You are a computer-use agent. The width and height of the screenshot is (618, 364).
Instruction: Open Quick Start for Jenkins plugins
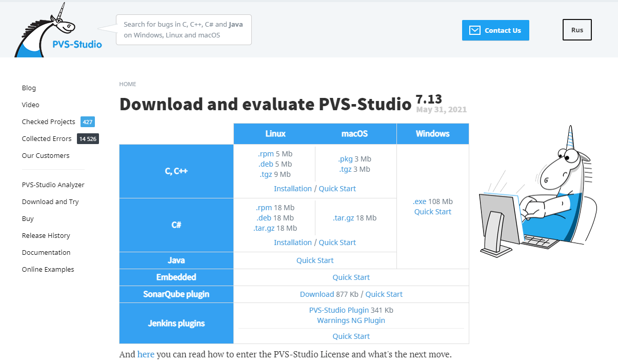[x=351, y=336]
